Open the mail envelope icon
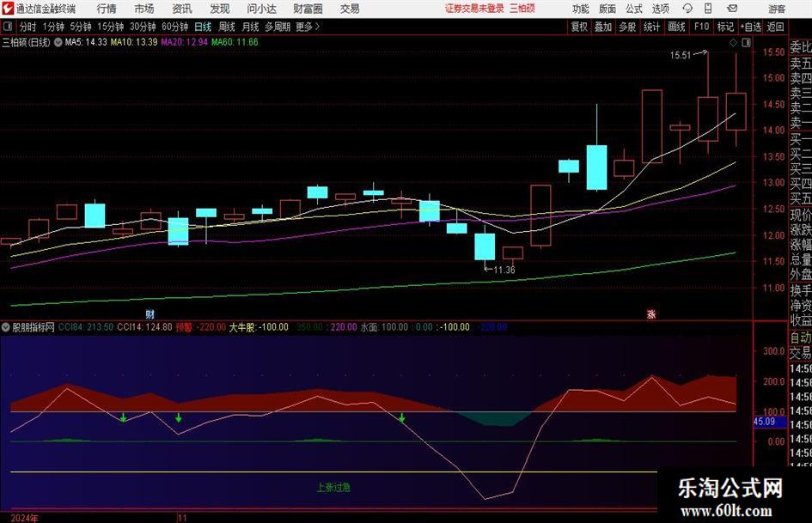Screen dimensions: 812x523 pyautogui.click(x=732, y=9)
